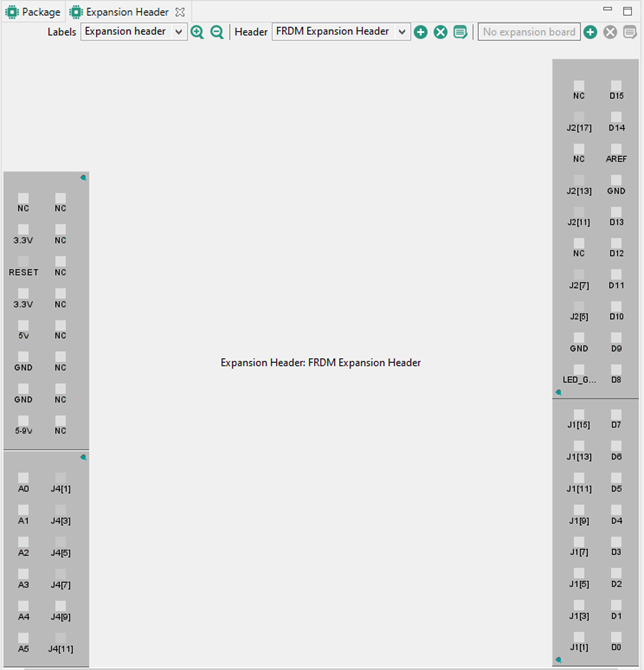Select pin D3
The height and width of the screenshot is (670, 644).
click(616, 542)
